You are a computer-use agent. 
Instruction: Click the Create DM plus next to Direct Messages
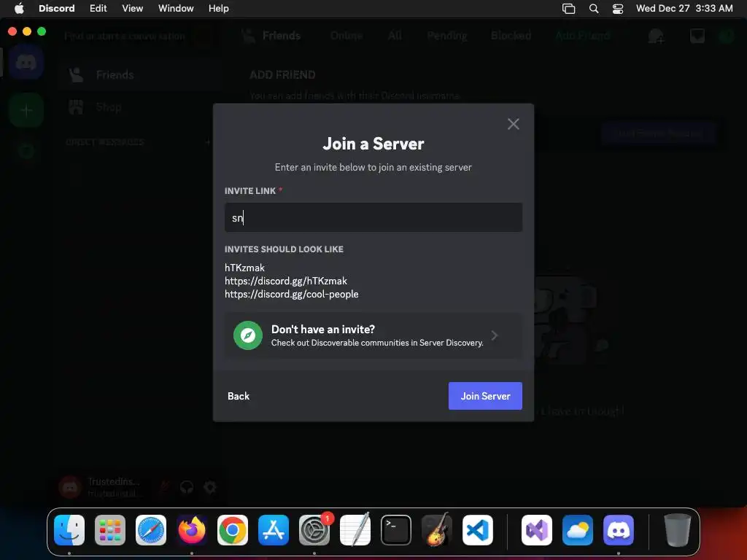tap(207, 142)
